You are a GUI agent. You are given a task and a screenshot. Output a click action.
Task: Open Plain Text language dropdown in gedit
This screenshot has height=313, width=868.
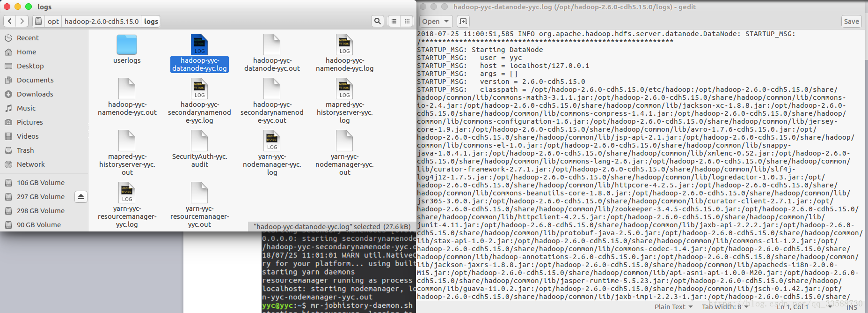coord(673,307)
